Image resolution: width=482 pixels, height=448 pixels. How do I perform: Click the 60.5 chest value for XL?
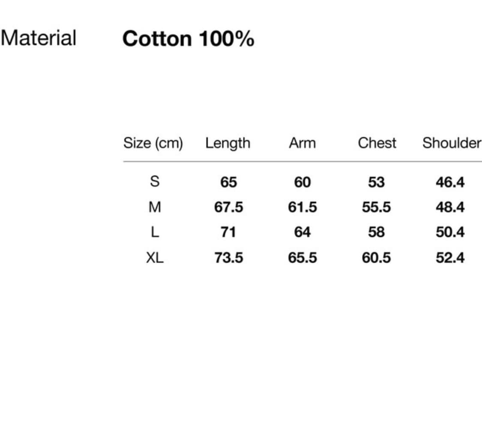click(376, 258)
